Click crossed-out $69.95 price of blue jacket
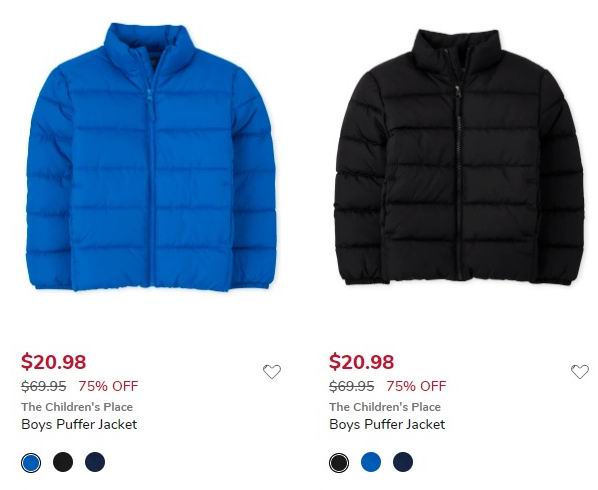Image resolution: width=598 pixels, height=490 pixels. [x=43, y=386]
